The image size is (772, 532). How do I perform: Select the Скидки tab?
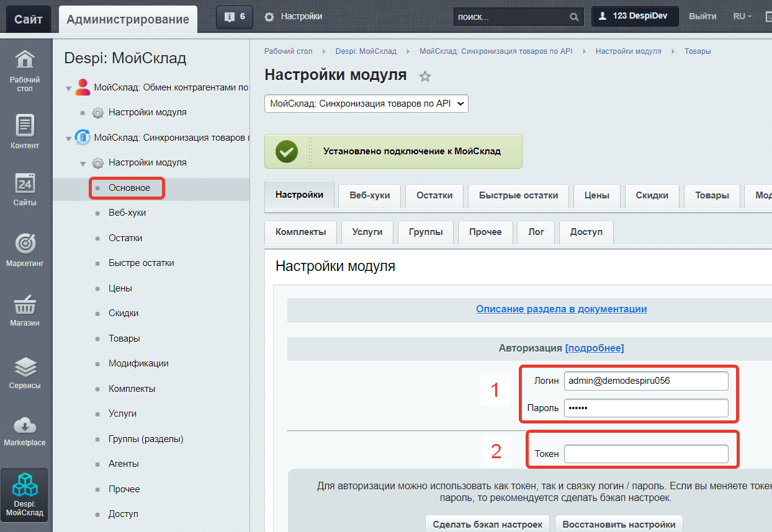(652, 195)
